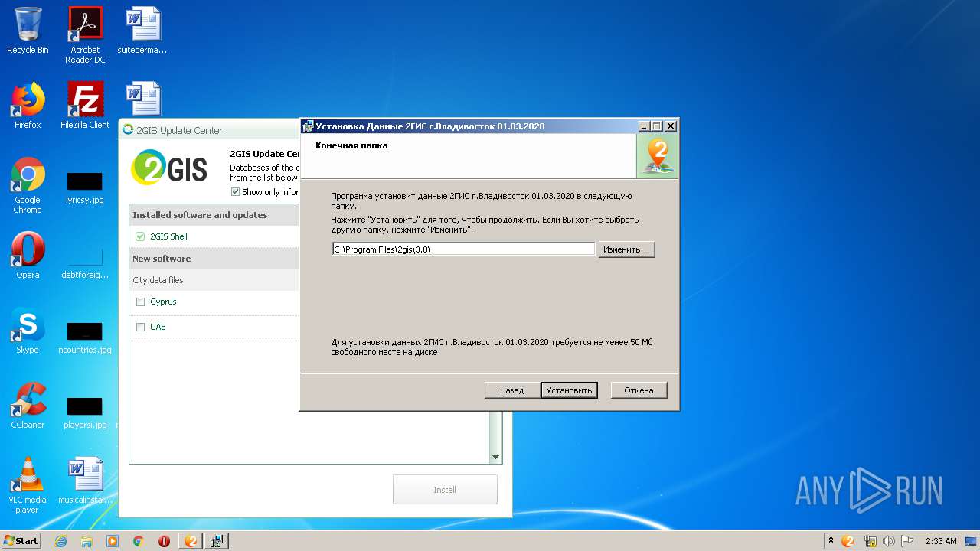980x551 pixels.
Task: Click the 2GIS map pin installer logo
Action: point(658,156)
